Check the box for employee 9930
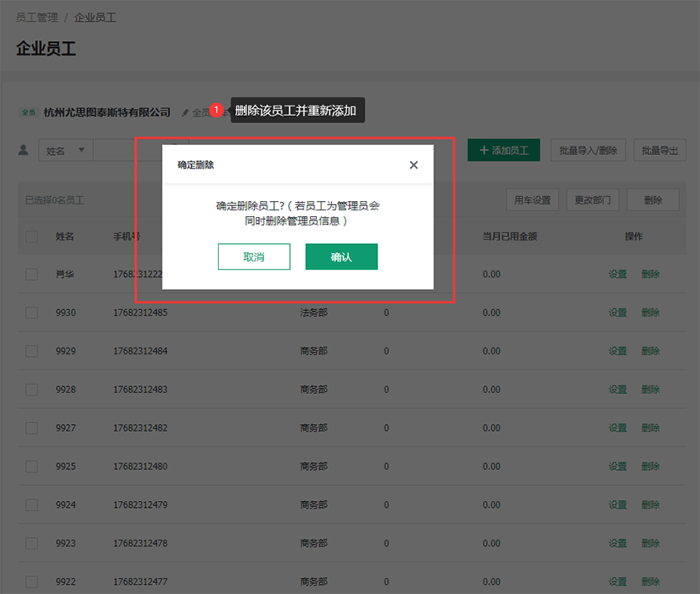Screen dimensions: 700x594 point(32,312)
